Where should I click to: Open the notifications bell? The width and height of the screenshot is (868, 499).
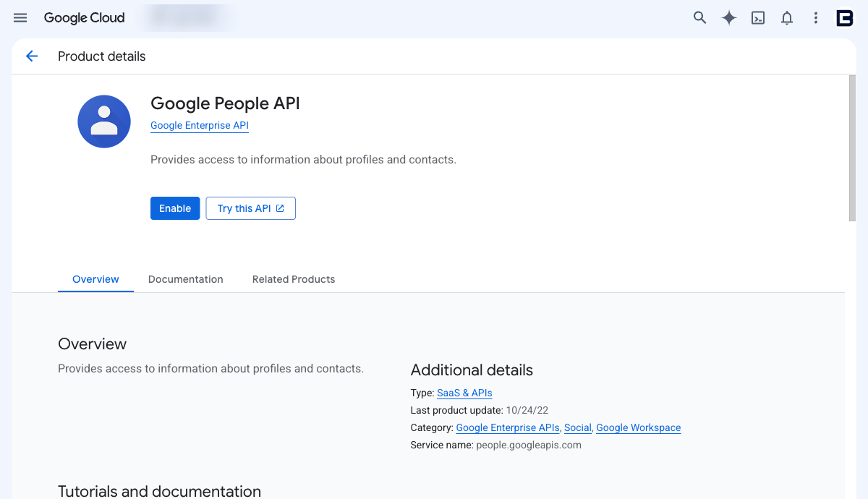[787, 18]
